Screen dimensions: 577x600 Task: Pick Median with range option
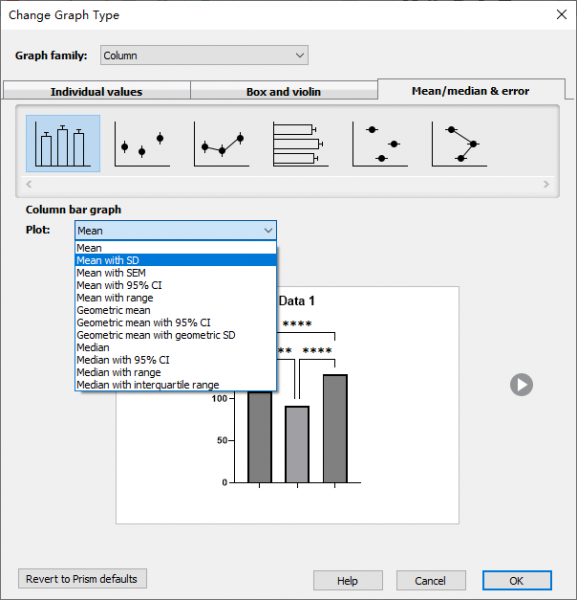pos(176,372)
